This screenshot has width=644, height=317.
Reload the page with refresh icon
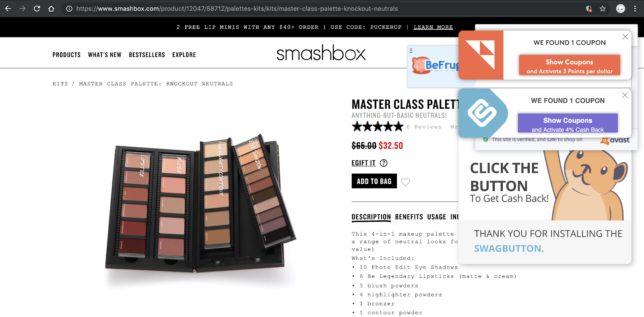tap(37, 8)
